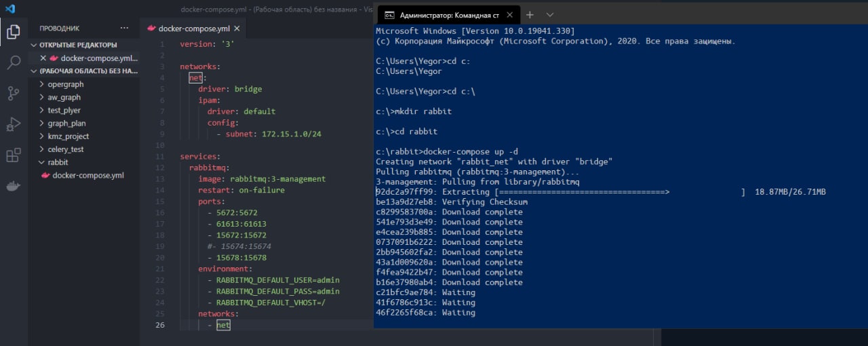This screenshot has width=868, height=346.
Task: Click the VS Code logo in title bar
Action: pyautogui.click(x=12, y=9)
